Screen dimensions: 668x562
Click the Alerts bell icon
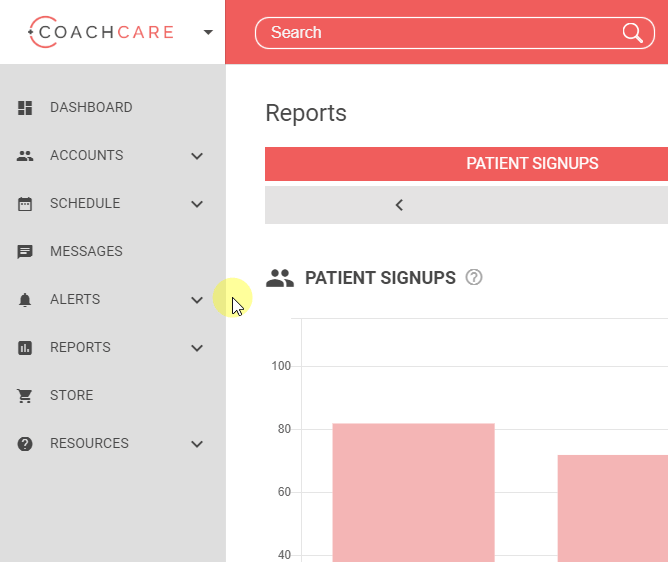pyautogui.click(x=26, y=300)
